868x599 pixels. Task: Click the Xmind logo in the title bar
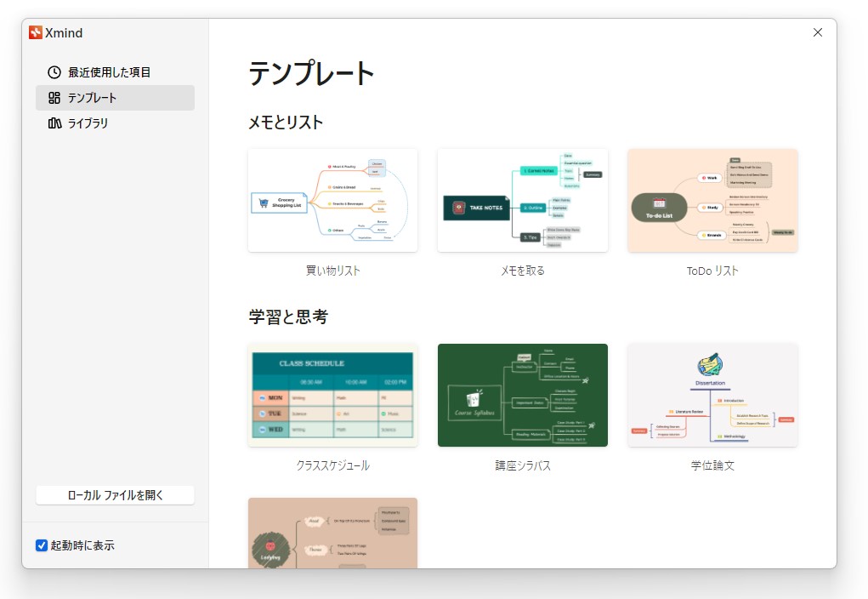[37, 32]
